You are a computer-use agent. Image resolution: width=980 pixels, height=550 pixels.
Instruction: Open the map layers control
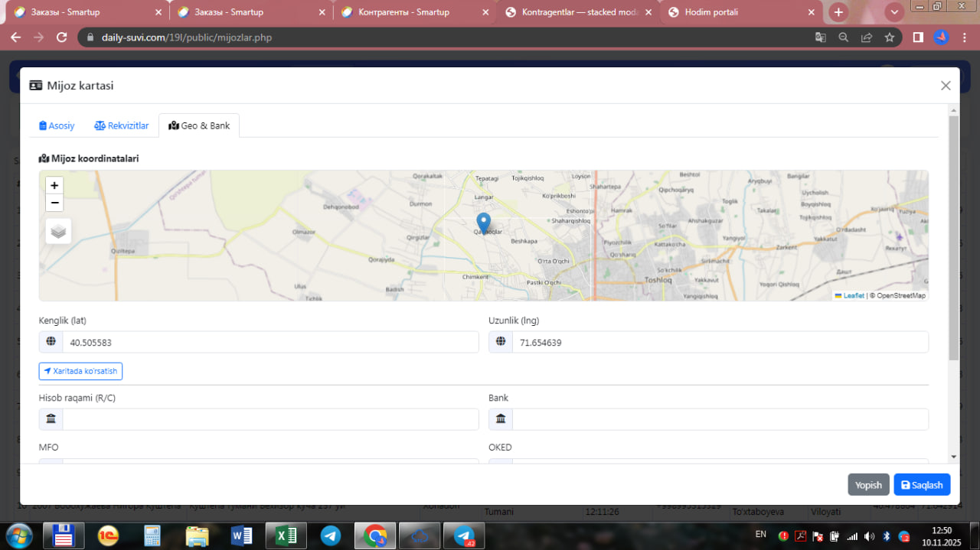(58, 231)
